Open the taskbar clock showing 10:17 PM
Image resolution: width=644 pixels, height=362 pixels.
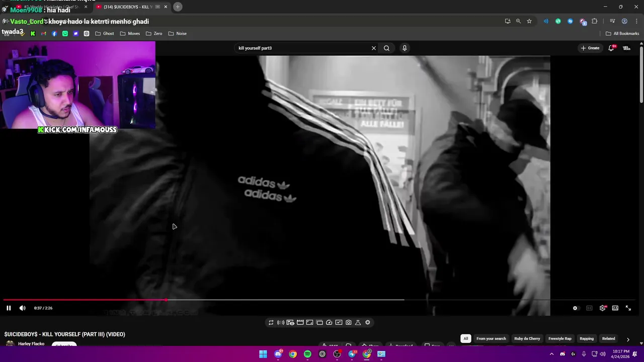(x=619, y=354)
